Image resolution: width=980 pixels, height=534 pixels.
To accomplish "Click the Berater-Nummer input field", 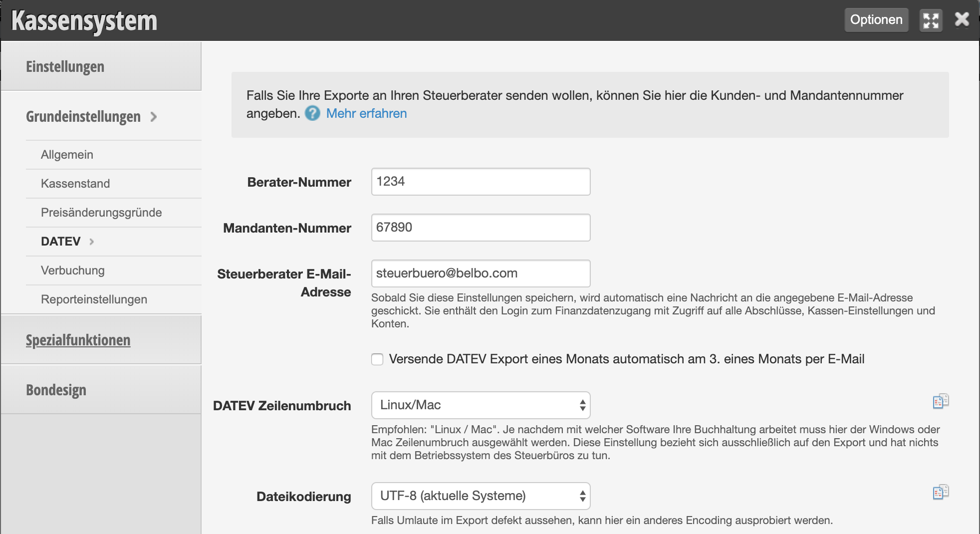I will (x=481, y=182).
